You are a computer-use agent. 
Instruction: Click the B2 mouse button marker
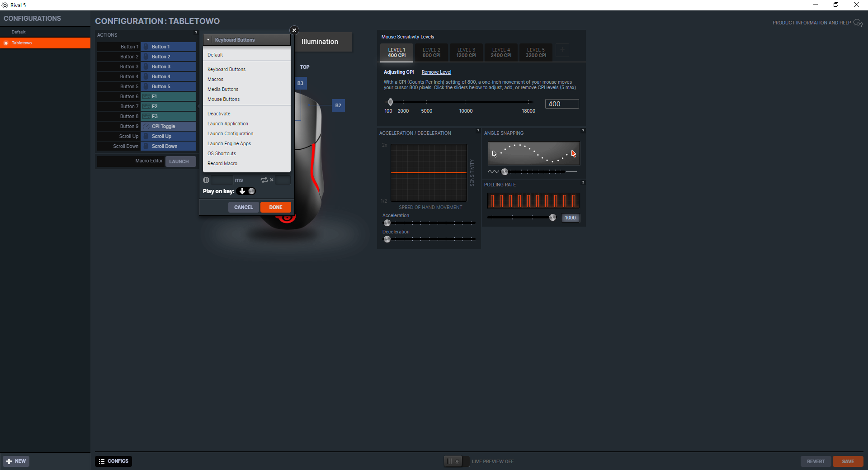(338, 105)
